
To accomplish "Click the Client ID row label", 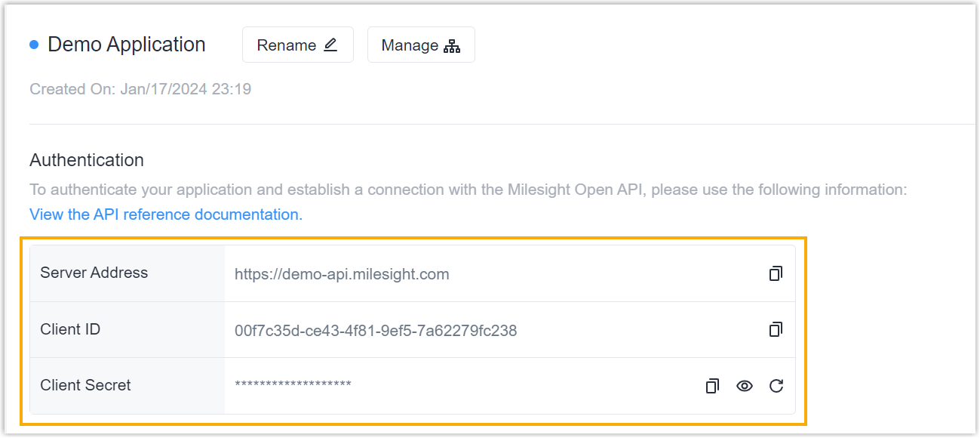I will pos(70,329).
